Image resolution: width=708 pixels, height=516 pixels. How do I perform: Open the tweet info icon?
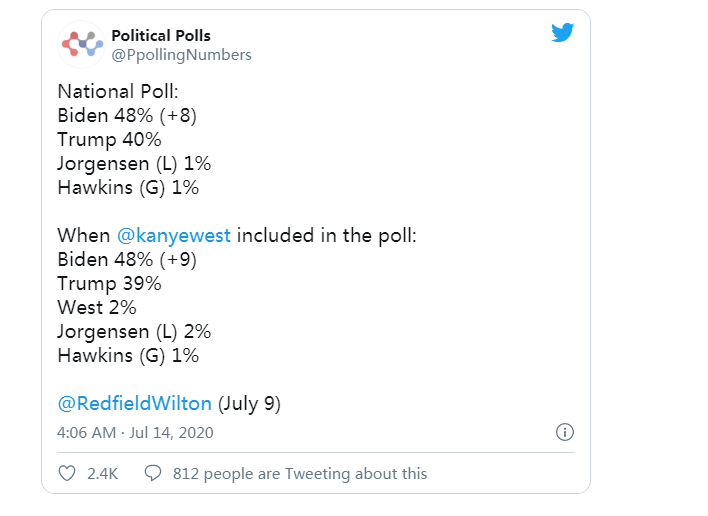click(x=564, y=433)
